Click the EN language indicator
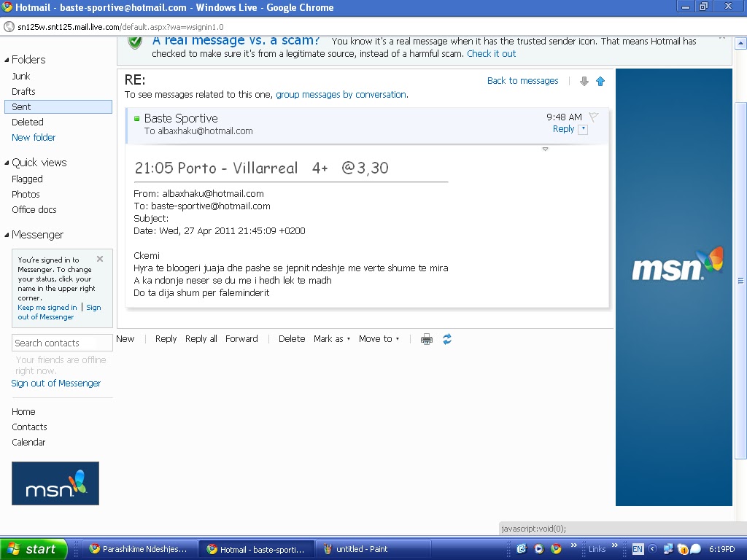The image size is (747, 560). pyautogui.click(x=638, y=549)
